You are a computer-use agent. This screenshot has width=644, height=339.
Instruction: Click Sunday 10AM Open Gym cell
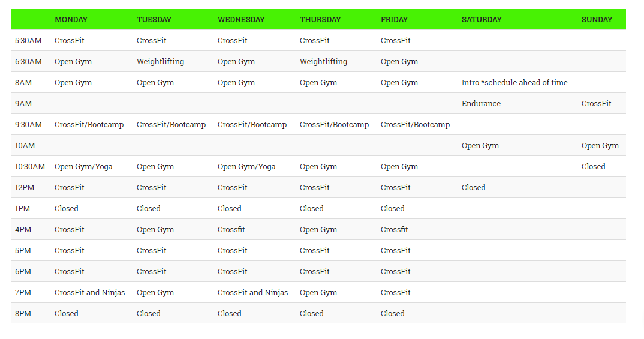[x=600, y=145]
